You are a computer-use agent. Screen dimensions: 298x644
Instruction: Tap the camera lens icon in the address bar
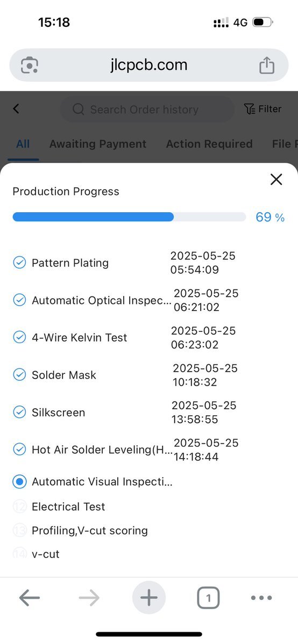pos(29,66)
